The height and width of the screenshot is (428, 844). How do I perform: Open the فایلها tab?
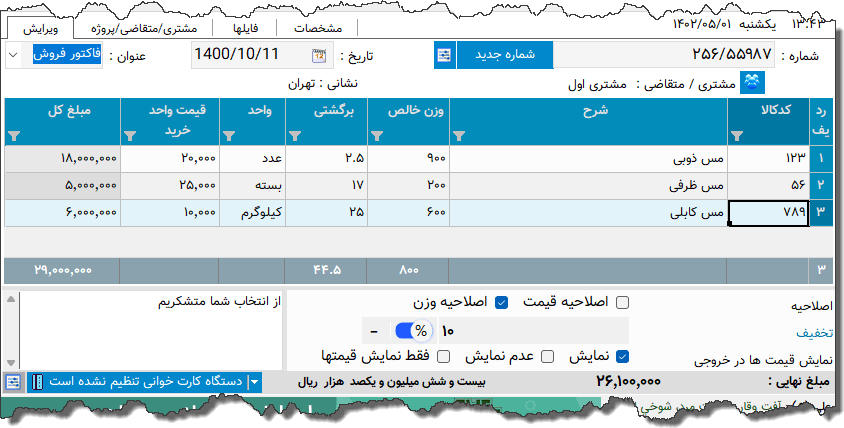point(245,28)
